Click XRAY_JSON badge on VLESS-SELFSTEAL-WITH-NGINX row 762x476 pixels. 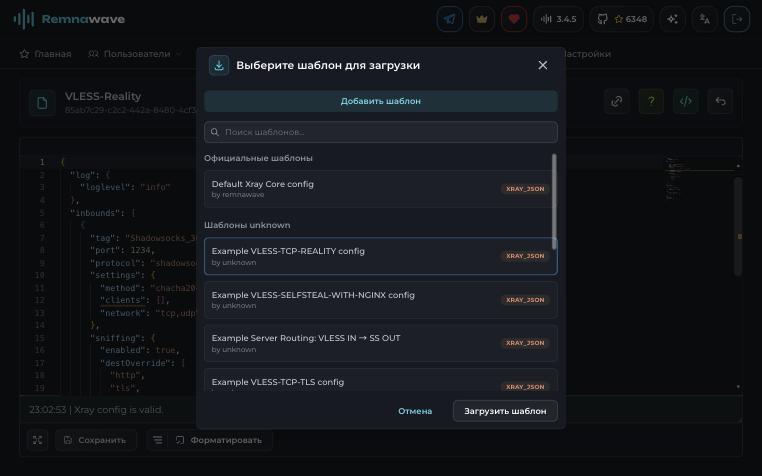(525, 300)
